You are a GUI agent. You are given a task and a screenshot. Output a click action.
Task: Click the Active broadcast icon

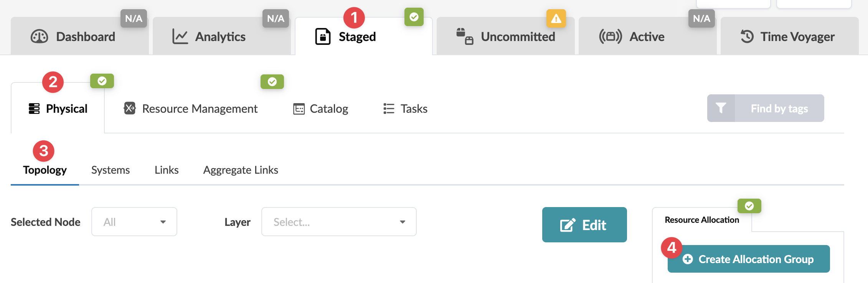coord(610,37)
